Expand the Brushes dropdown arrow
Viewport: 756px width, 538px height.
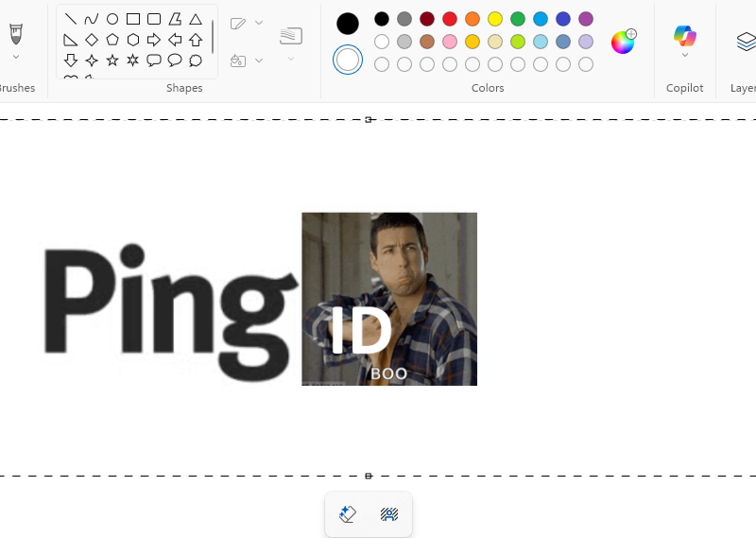pos(16,58)
